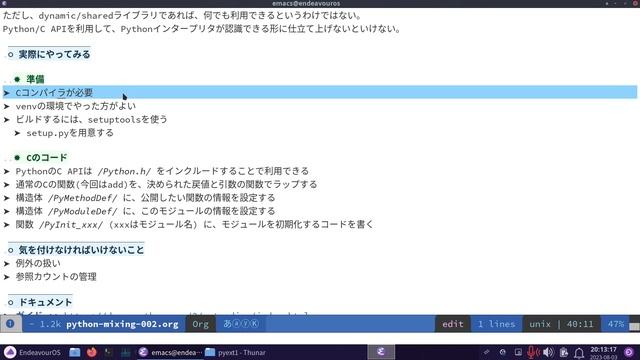Screen dimensions: 640x360
Task: Click the setup.pyを用意する sub-item
Action: pos(70,133)
